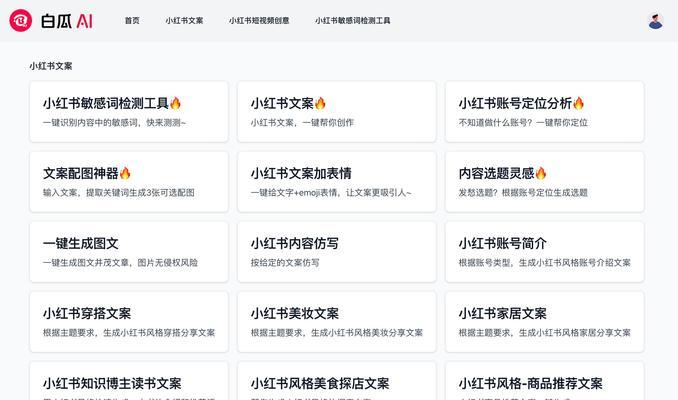Open 小红书敏感词检测工具 in the top navigation
The height and width of the screenshot is (400, 678).
pos(352,21)
